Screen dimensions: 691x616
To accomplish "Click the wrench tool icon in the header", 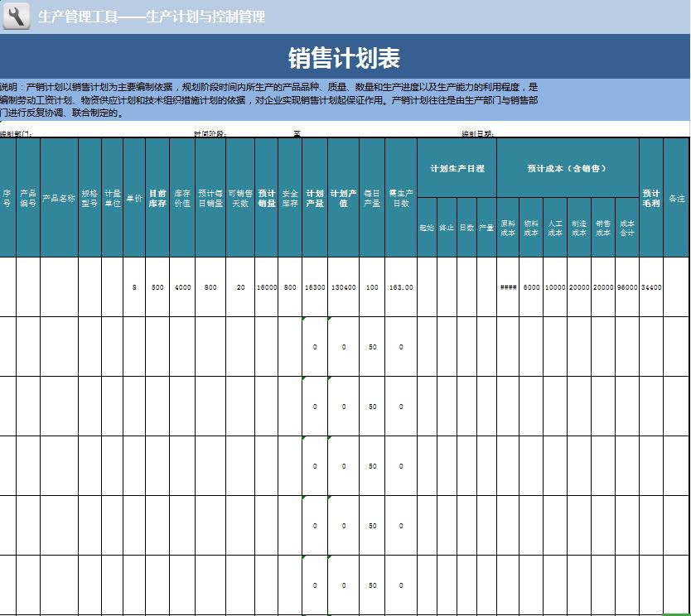I will [16, 16].
